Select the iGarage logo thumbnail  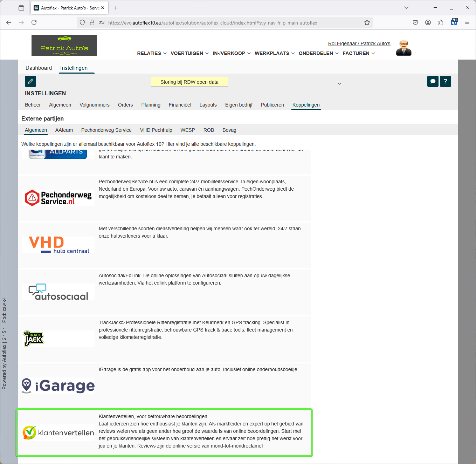pos(58,385)
